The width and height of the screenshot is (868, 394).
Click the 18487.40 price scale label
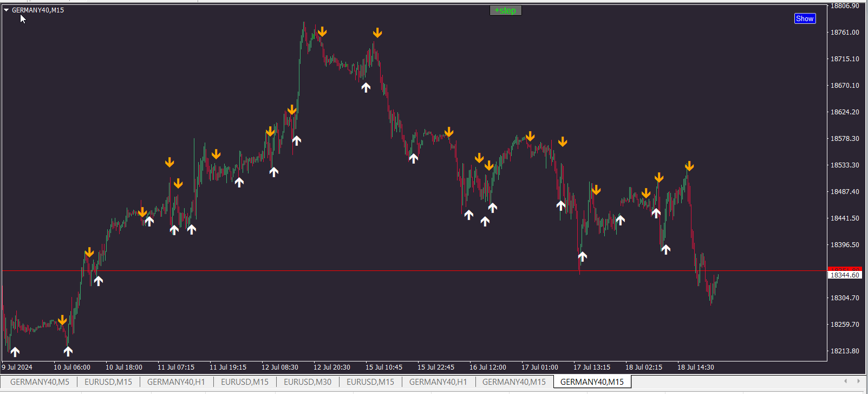coord(845,192)
